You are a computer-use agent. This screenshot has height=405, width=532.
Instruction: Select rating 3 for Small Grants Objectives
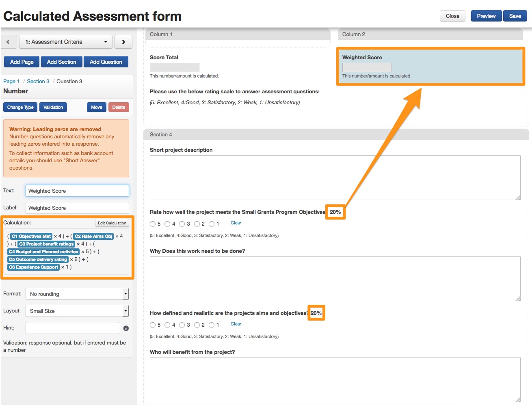(x=182, y=224)
